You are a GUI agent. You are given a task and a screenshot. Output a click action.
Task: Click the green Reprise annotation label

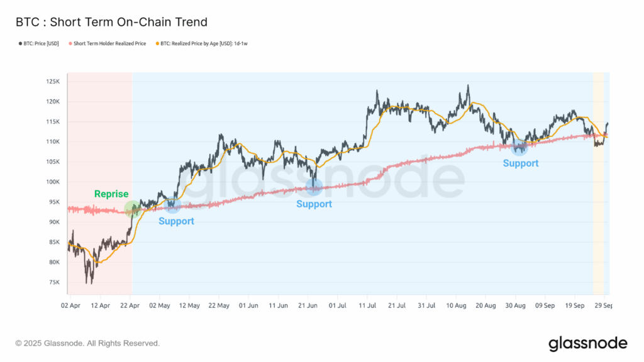point(111,194)
